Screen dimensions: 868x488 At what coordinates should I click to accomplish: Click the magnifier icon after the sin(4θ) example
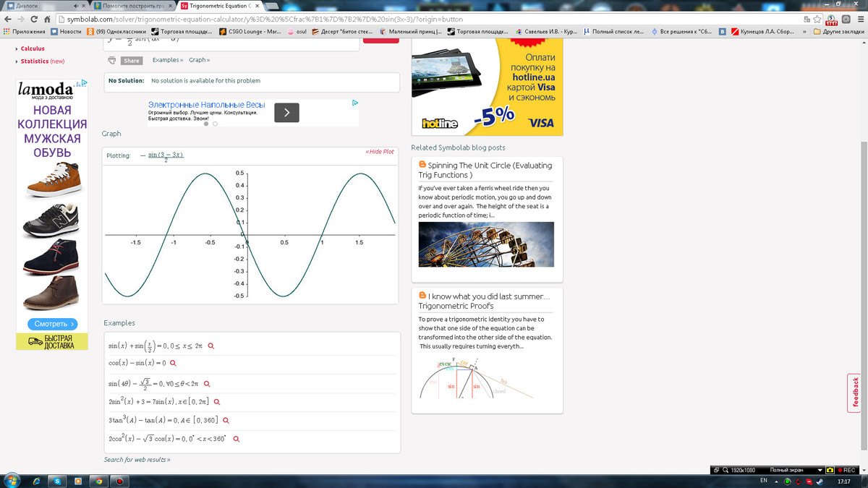pyautogui.click(x=208, y=384)
